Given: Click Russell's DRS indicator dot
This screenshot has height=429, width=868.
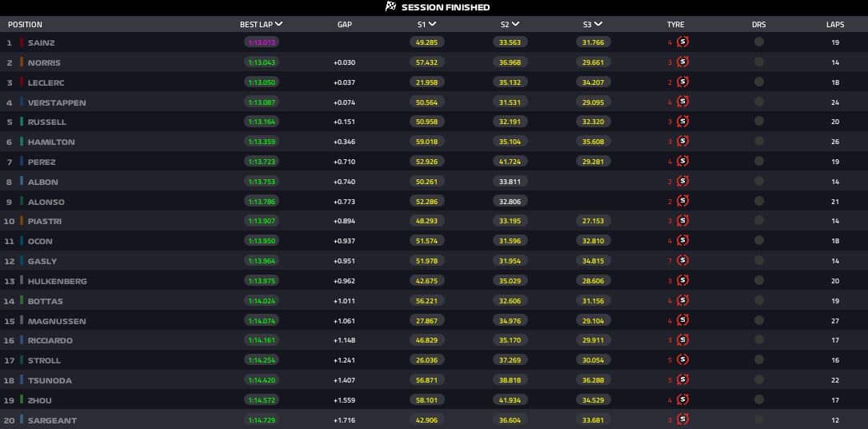Looking at the screenshot, I should [x=759, y=121].
